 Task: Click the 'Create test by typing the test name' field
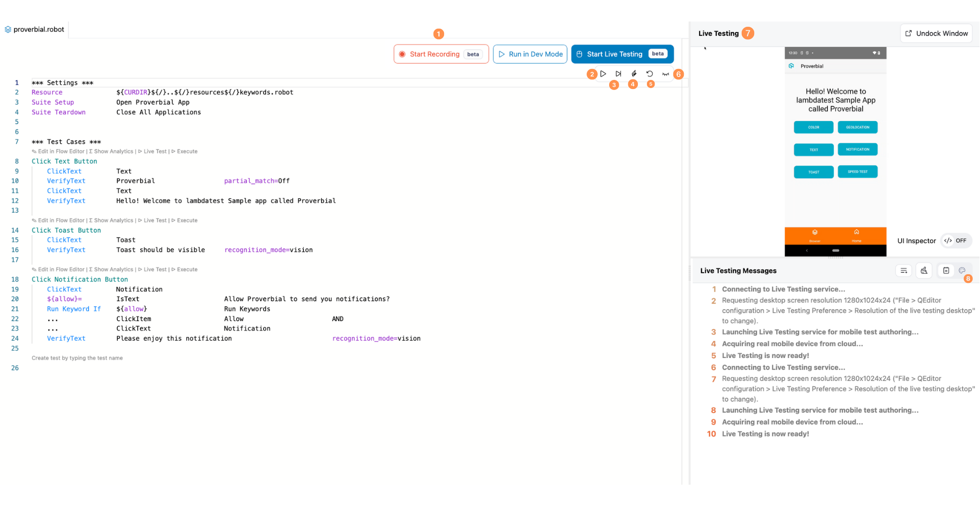pos(77,358)
